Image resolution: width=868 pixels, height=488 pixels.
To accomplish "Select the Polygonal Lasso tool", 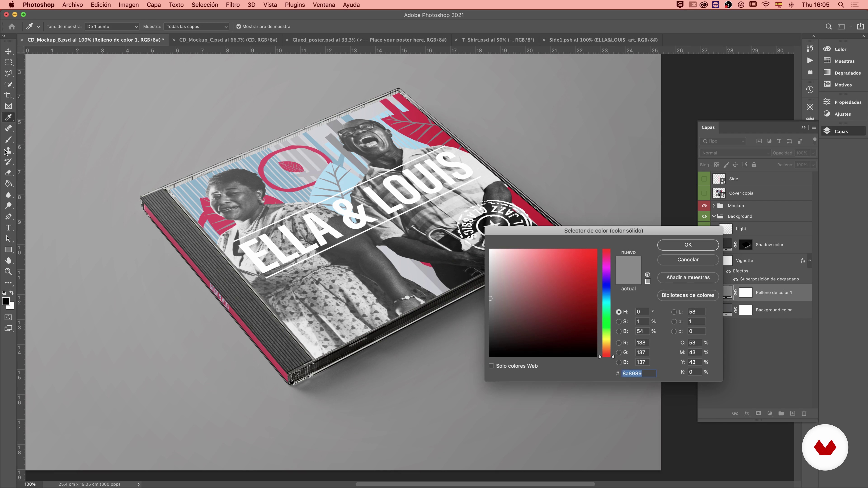I will [8, 73].
